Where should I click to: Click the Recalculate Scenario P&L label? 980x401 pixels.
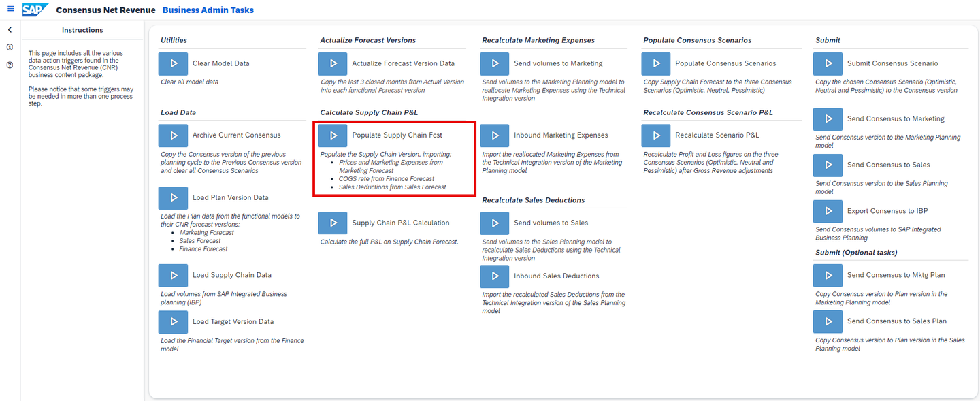[717, 135]
